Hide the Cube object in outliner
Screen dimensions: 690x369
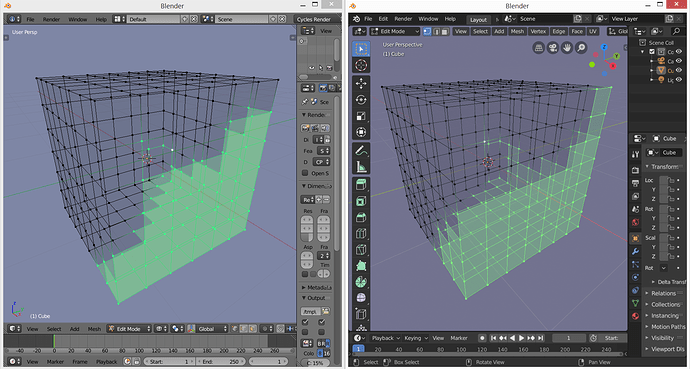click(679, 70)
